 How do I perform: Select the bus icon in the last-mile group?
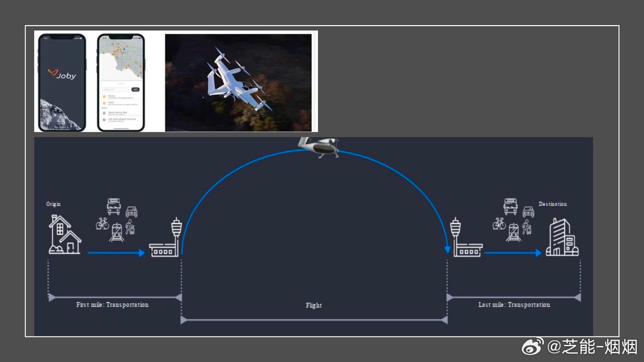click(x=511, y=207)
